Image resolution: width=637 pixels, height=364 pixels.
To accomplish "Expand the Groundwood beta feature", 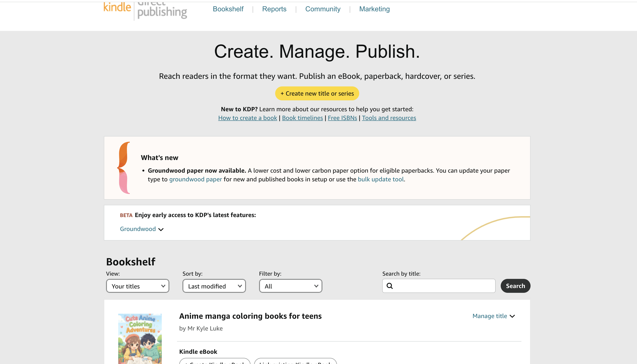I will pyautogui.click(x=142, y=229).
